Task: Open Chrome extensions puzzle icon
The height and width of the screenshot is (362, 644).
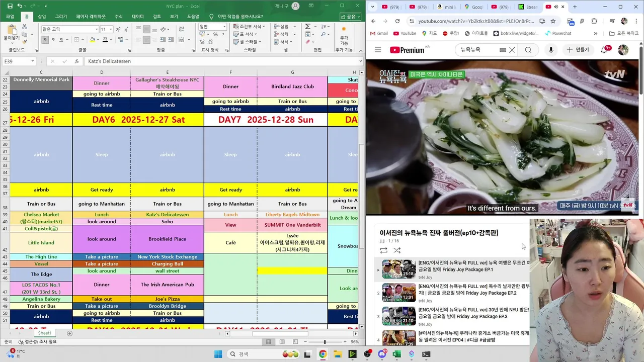Action: [595, 21]
